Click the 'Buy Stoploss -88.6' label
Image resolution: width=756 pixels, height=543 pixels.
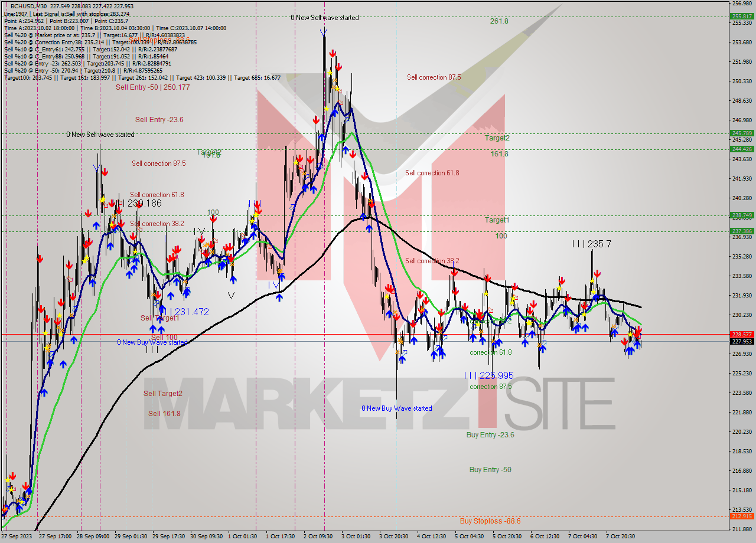point(490,521)
